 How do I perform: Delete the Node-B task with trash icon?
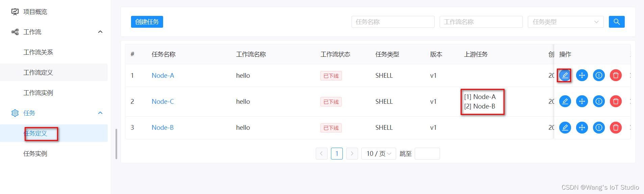click(616, 128)
